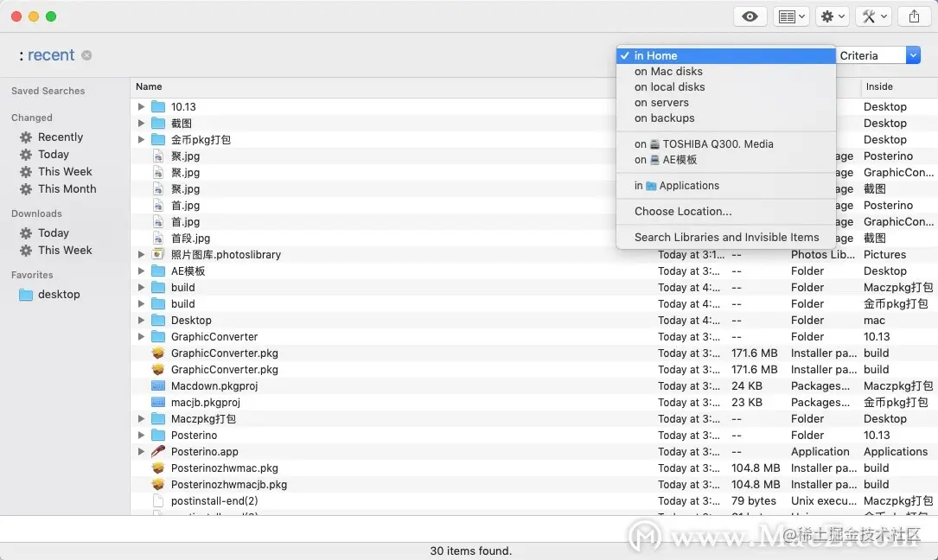Screen dimensions: 938x560
Task: Expand the AE模板 folder row
Action: (141, 271)
